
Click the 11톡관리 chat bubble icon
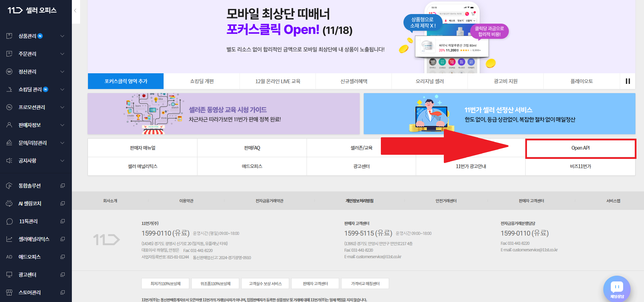pos(9,221)
